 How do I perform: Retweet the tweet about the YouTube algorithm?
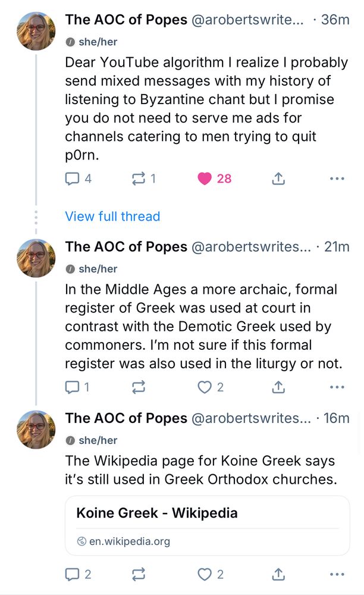click(x=138, y=178)
